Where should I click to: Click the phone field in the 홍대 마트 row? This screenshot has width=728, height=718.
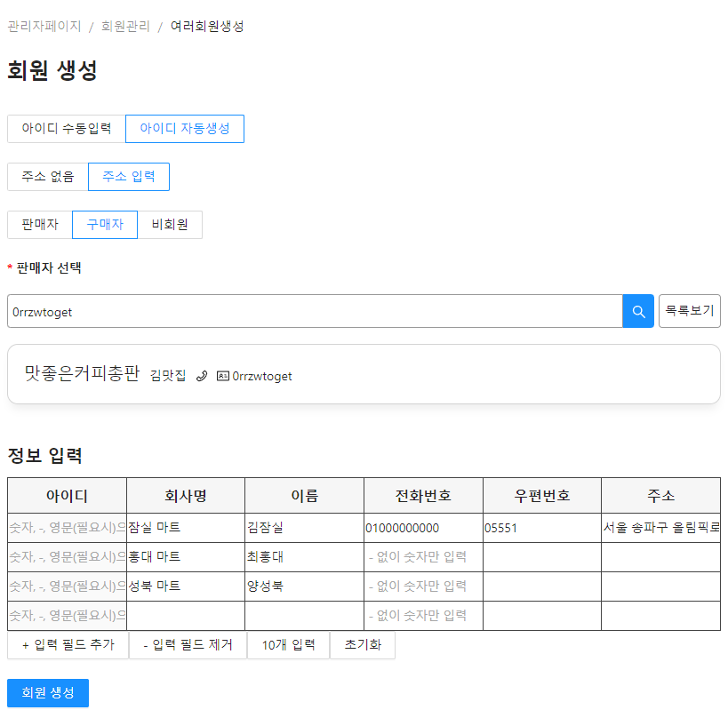pos(421,556)
